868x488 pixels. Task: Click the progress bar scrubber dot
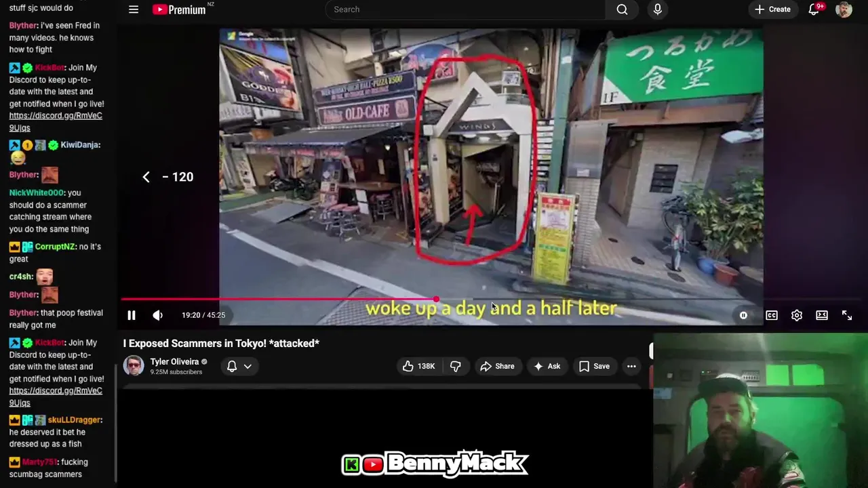point(436,299)
